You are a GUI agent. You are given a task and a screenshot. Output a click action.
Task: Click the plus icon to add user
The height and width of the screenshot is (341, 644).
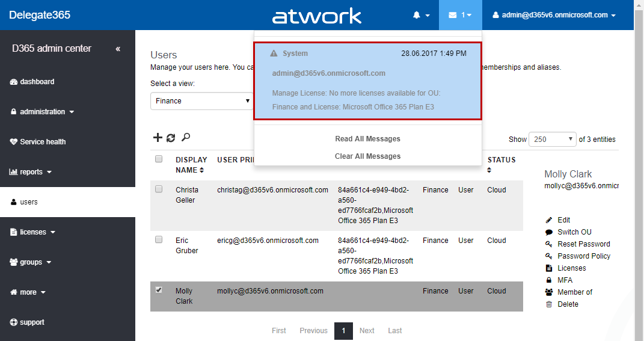click(158, 138)
